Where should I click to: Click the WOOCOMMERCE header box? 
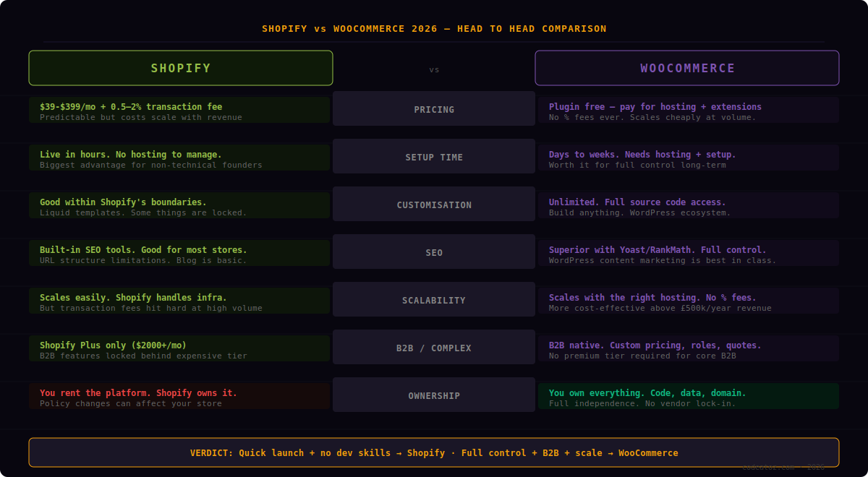[687, 68]
